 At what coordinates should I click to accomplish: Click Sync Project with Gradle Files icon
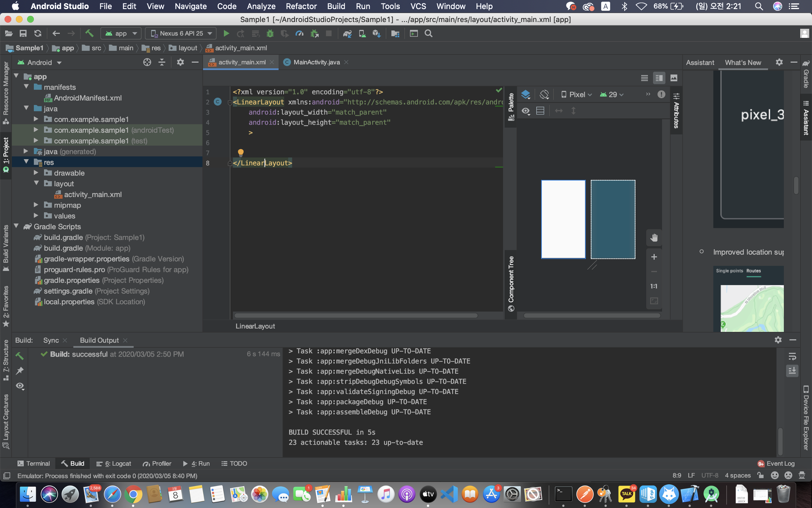click(x=347, y=34)
